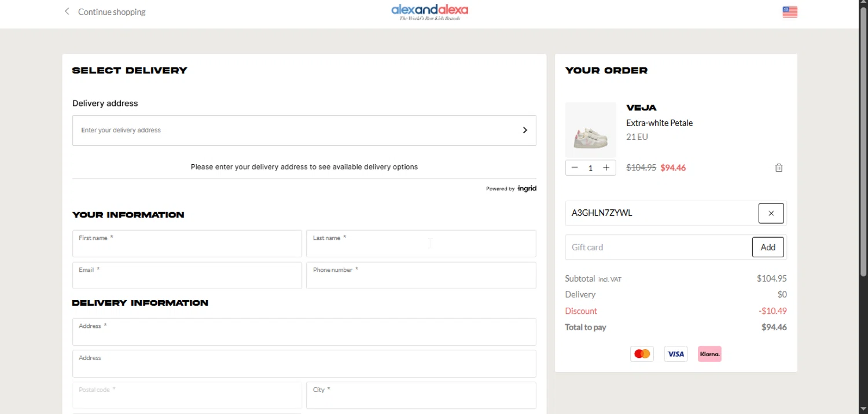
Task: Focus the Last name field
Action: pyautogui.click(x=421, y=243)
